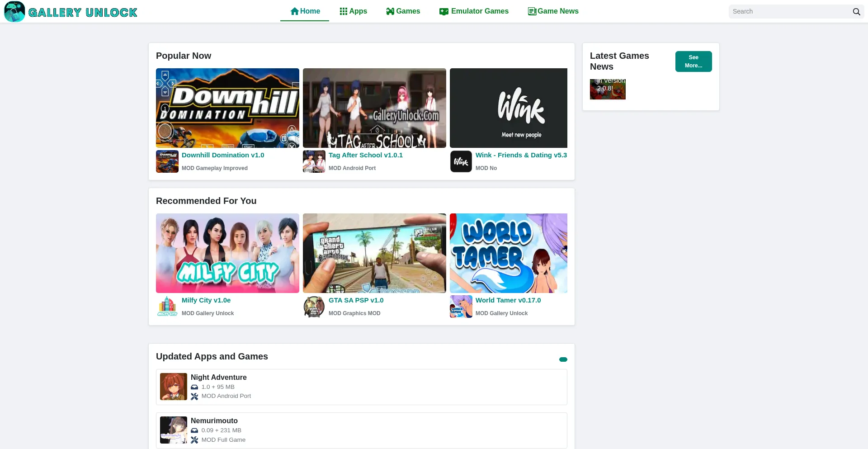The width and height of the screenshot is (868, 449).
Task: Click the Gallery Unlock logo icon
Action: (14, 12)
